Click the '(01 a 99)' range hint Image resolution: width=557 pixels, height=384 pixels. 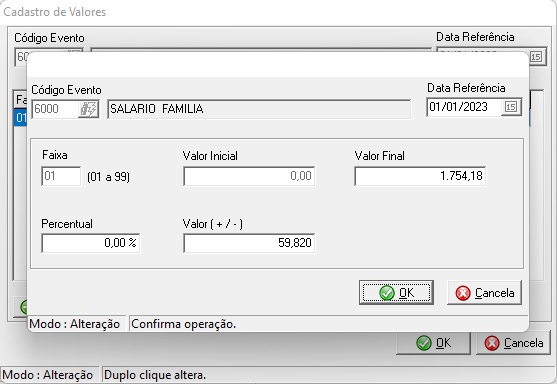pos(108,177)
